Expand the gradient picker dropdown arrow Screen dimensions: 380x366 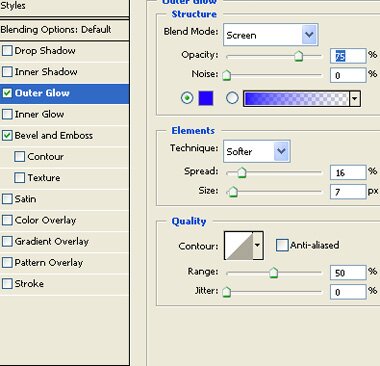coord(355,99)
